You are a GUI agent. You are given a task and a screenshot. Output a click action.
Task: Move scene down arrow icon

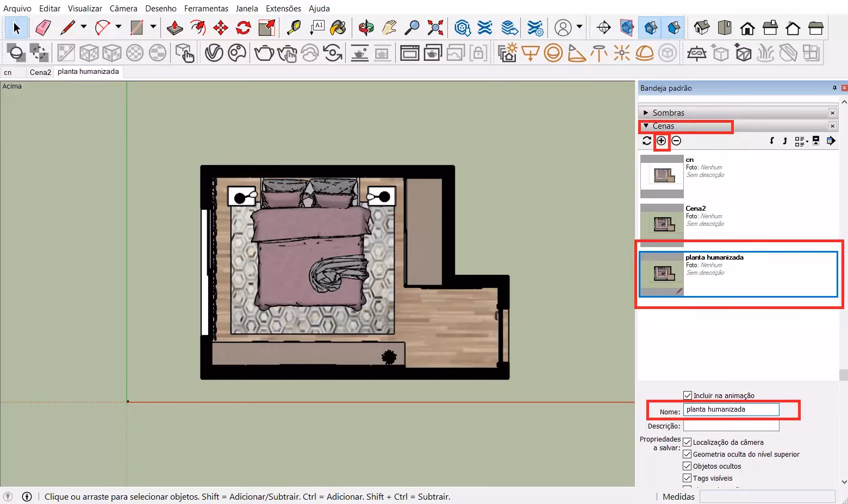pyautogui.click(x=772, y=141)
